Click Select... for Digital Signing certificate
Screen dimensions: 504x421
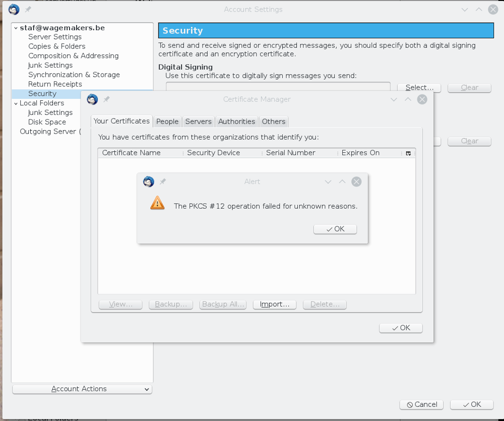[419, 88]
